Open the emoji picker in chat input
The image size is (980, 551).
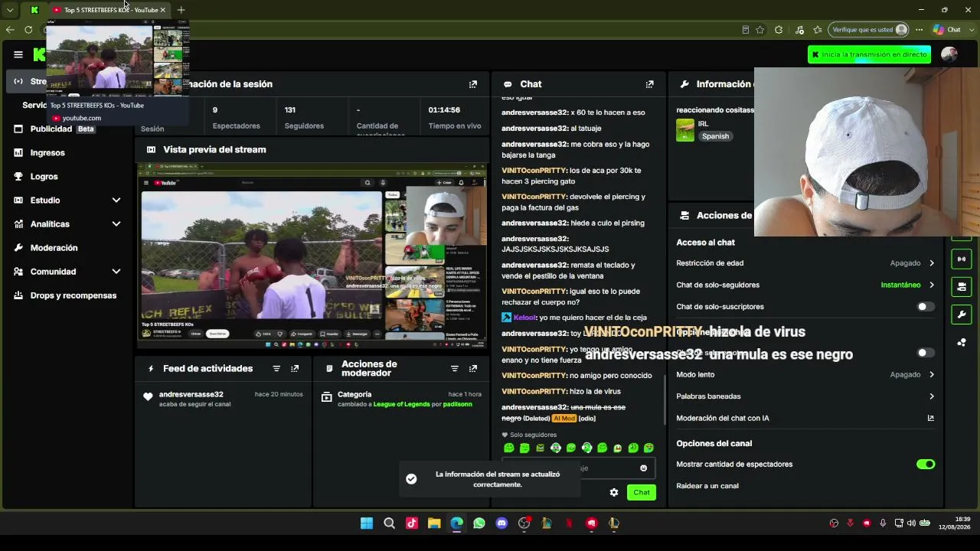tap(643, 468)
